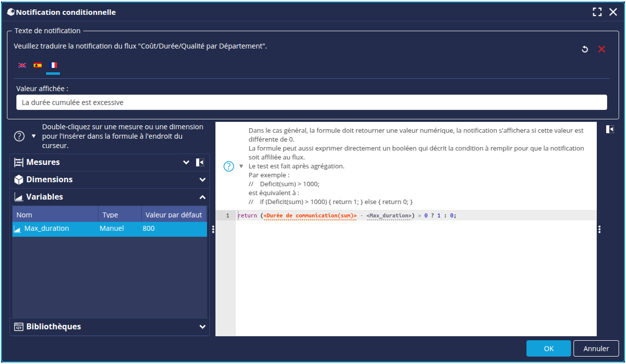The image size is (626, 364).
Task: Click the help icon beside double-click instructions
Action: click(x=19, y=137)
